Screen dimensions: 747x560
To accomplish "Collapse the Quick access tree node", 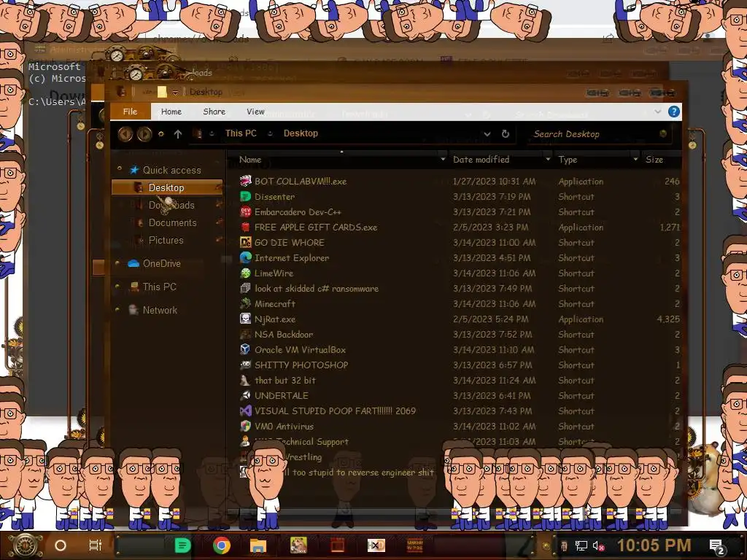I will tap(119, 169).
